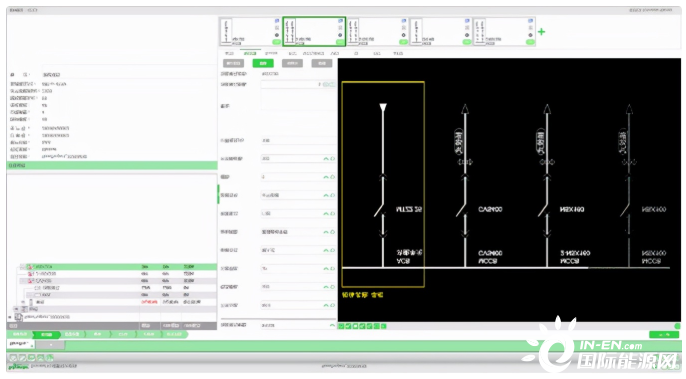Select the second highlighted cabinet thumbnail
The height and width of the screenshot is (379, 686).
pos(314,32)
